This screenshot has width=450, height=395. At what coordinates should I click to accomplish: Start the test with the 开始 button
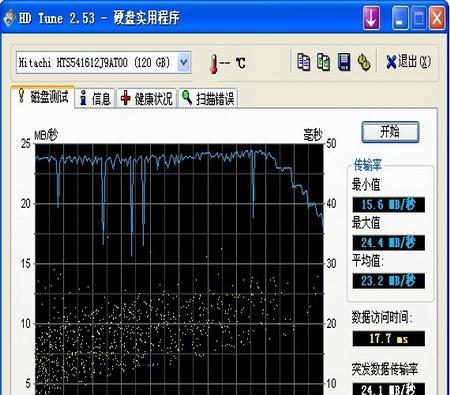point(390,132)
